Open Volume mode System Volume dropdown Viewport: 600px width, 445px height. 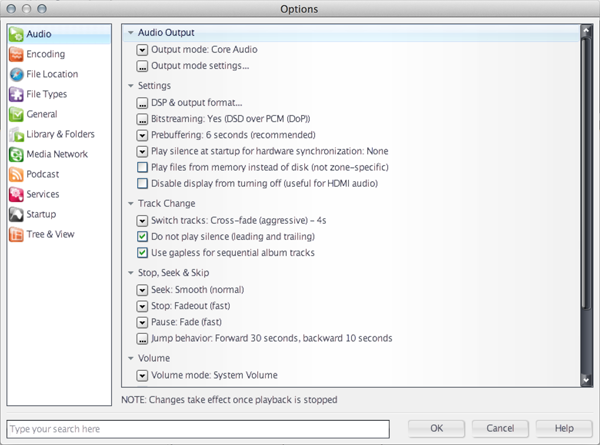[142, 375]
